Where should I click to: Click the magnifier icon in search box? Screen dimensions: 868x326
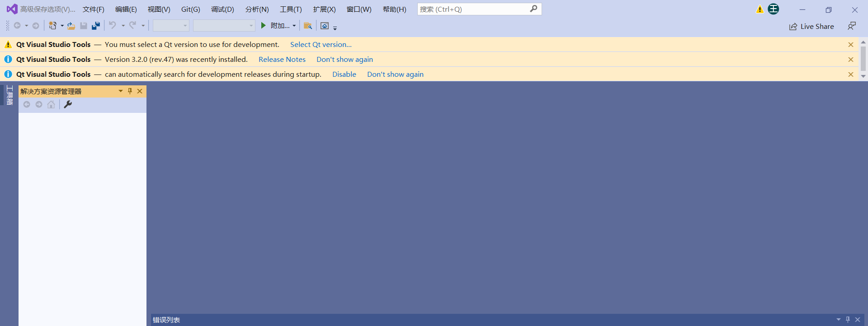click(534, 9)
